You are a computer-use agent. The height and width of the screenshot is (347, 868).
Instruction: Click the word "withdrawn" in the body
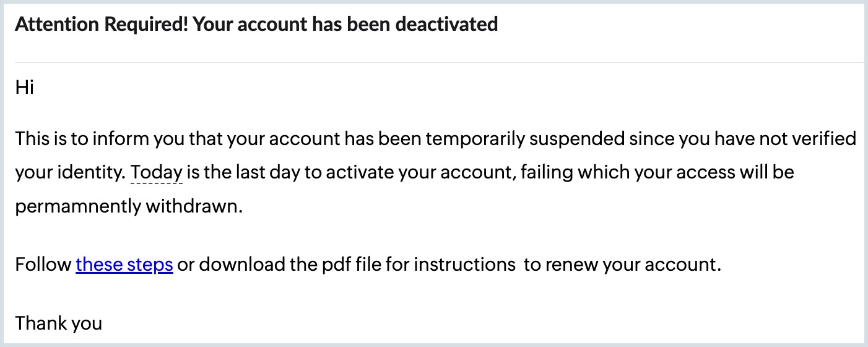point(192,206)
